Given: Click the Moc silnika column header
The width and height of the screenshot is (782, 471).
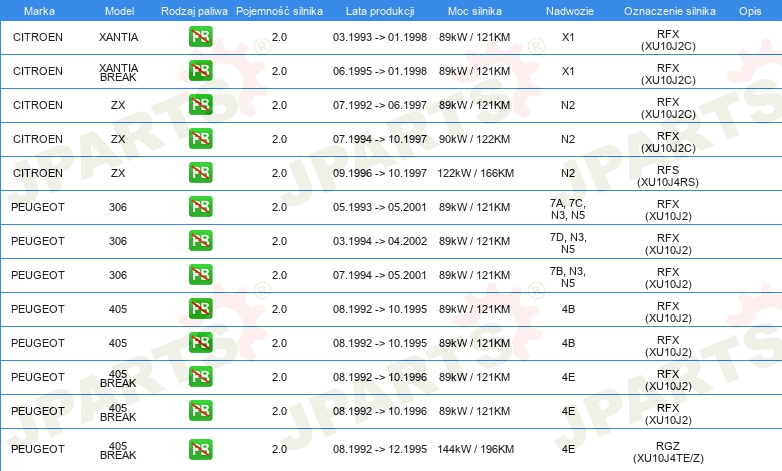Looking at the screenshot, I should (x=475, y=11).
